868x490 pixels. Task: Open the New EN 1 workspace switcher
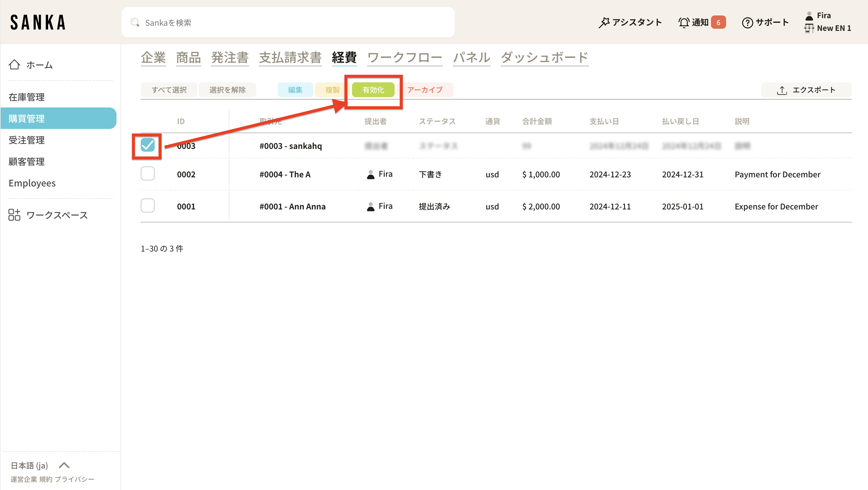pos(828,28)
